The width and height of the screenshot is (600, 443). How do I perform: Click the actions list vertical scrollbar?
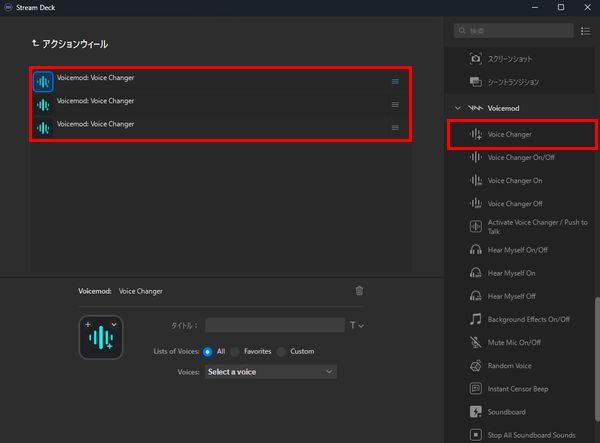point(597,358)
